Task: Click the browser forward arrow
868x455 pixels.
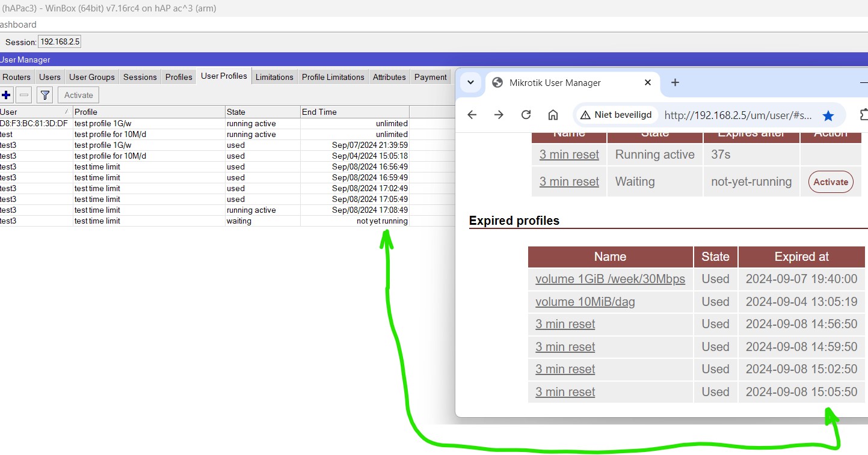Action: pyautogui.click(x=499, y=115)
